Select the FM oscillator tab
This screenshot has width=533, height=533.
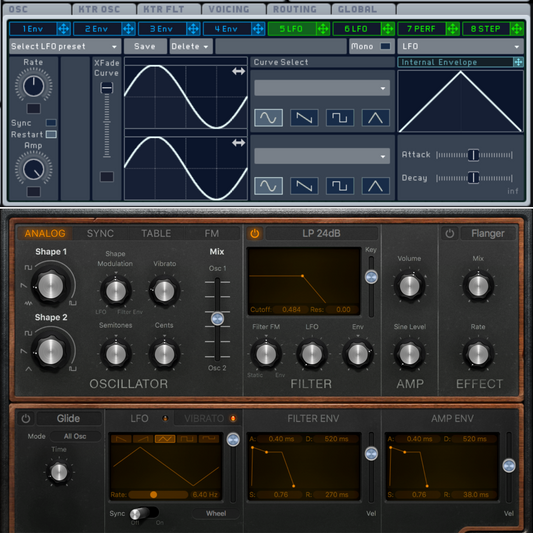(x=211, y=234)
